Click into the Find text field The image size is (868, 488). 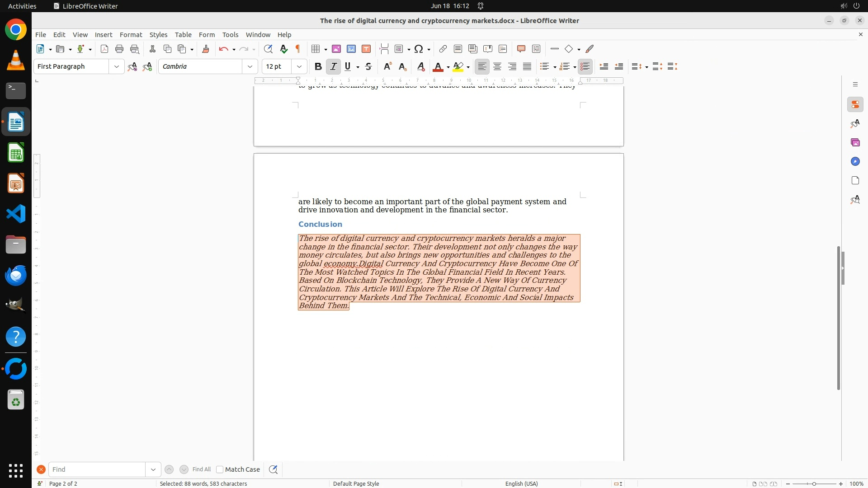click(97, 469)
